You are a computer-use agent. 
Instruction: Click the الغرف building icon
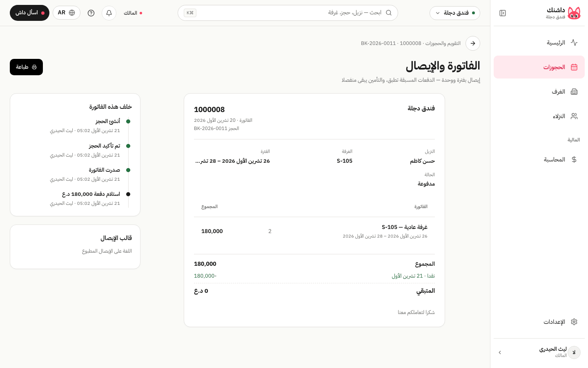coord(574,92)
